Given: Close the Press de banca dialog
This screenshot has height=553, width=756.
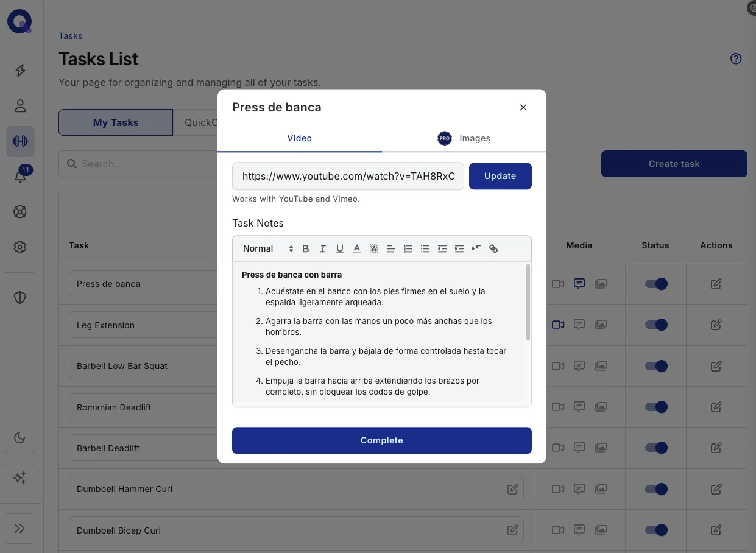Looking at the screenshot, I should tap(523, 107).
